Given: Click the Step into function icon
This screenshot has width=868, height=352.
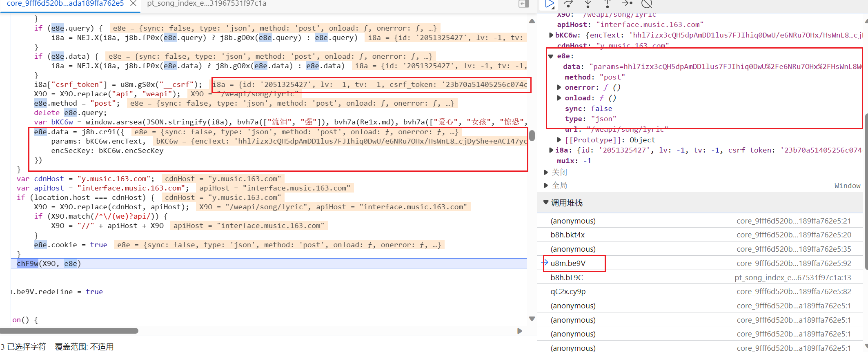Looking at the screenshot, I should (588, 4).
